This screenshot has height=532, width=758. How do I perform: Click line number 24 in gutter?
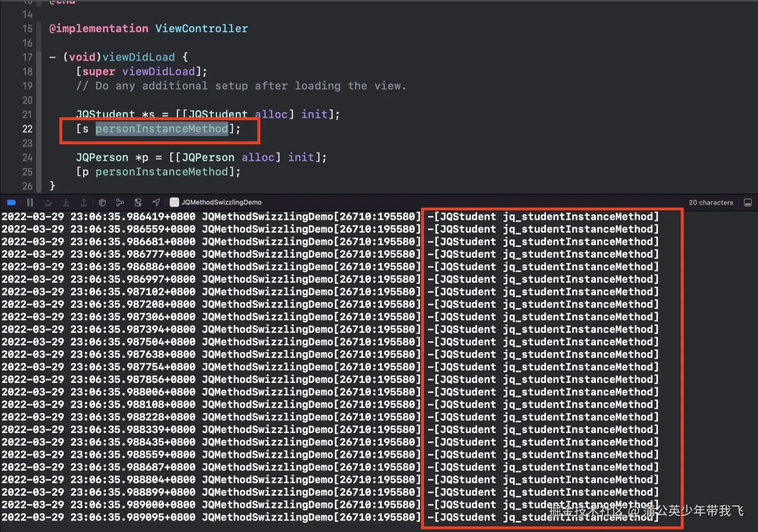click(x=27, y=158)
